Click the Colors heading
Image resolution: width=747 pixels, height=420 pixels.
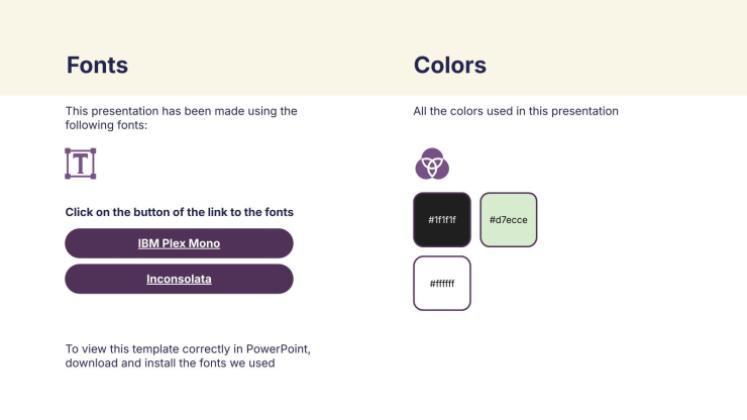coord(450,65)
